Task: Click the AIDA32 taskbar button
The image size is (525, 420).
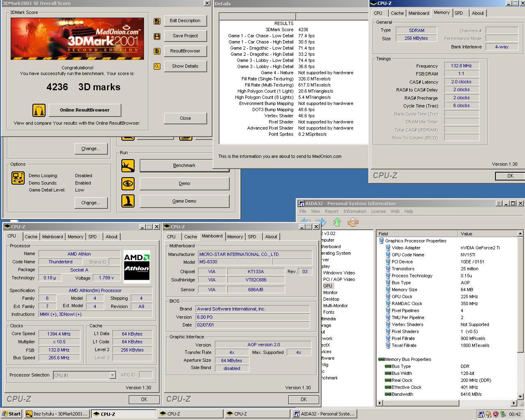Action: tap(324, 413)
